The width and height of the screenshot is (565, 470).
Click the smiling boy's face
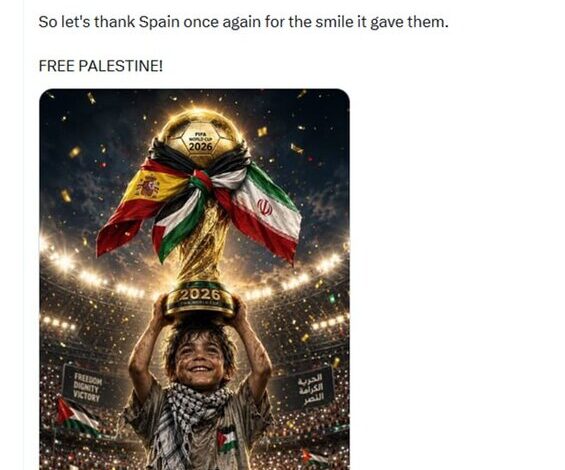point(199,359)
